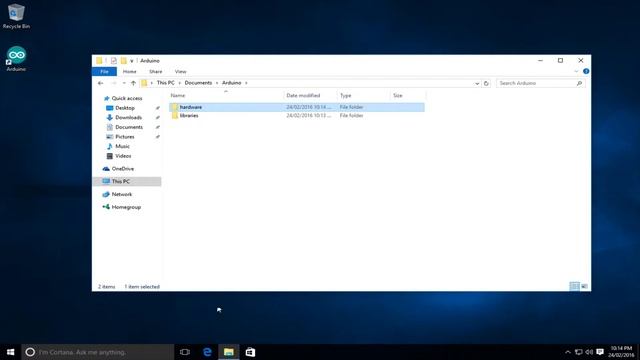The height and width of the screenshot is (360, 640).
Task: Click the search magnifier icon
Action: coord(579,83)
